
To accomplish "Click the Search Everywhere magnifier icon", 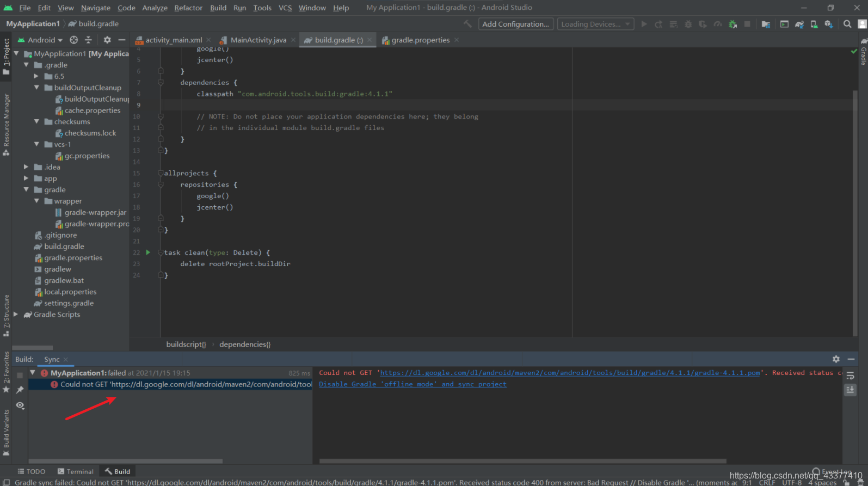I will [847, 24].
